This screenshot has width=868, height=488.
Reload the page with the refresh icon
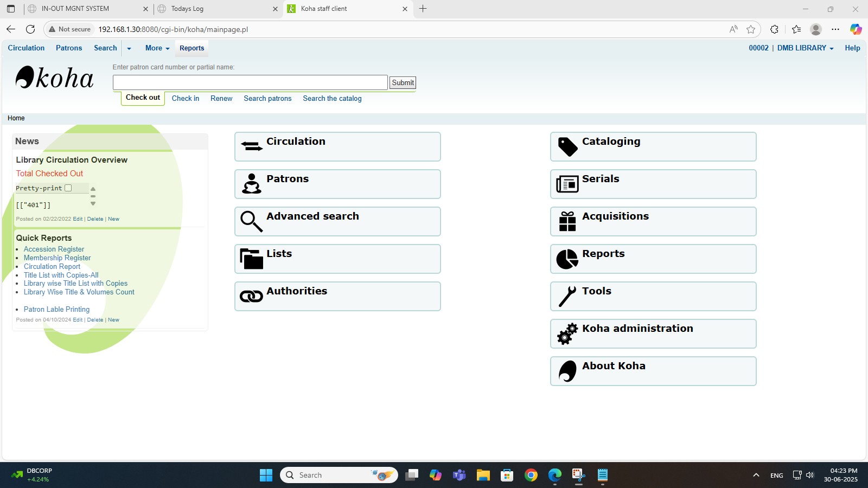coord(30,29)
